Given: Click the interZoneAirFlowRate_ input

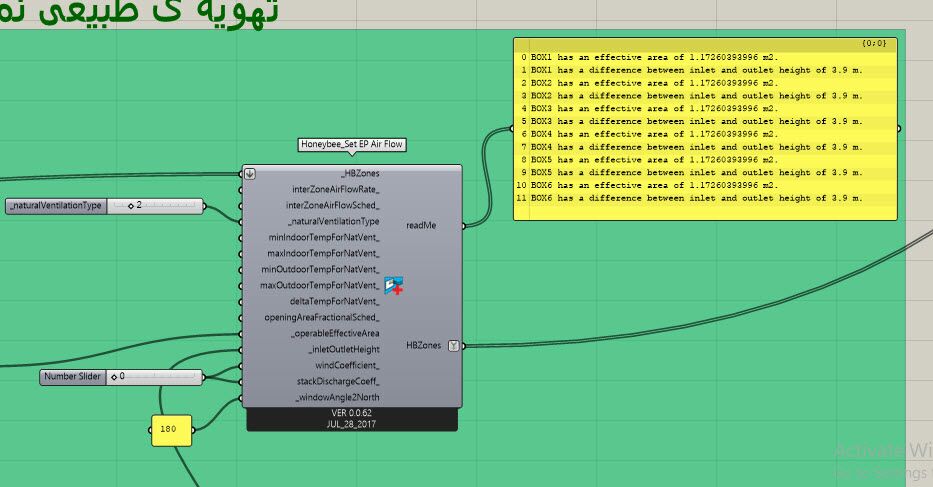Looking at the screenshot, I should [336, 189].
